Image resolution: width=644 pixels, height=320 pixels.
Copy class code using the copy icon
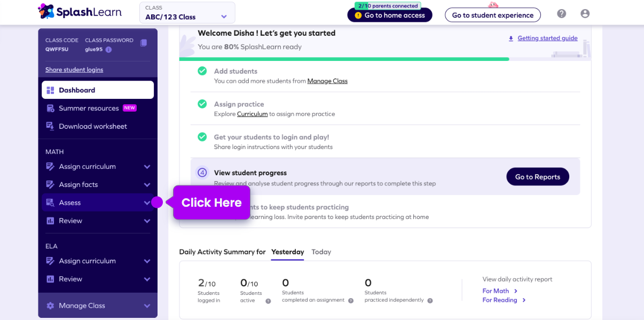click(x=144, y=43)
